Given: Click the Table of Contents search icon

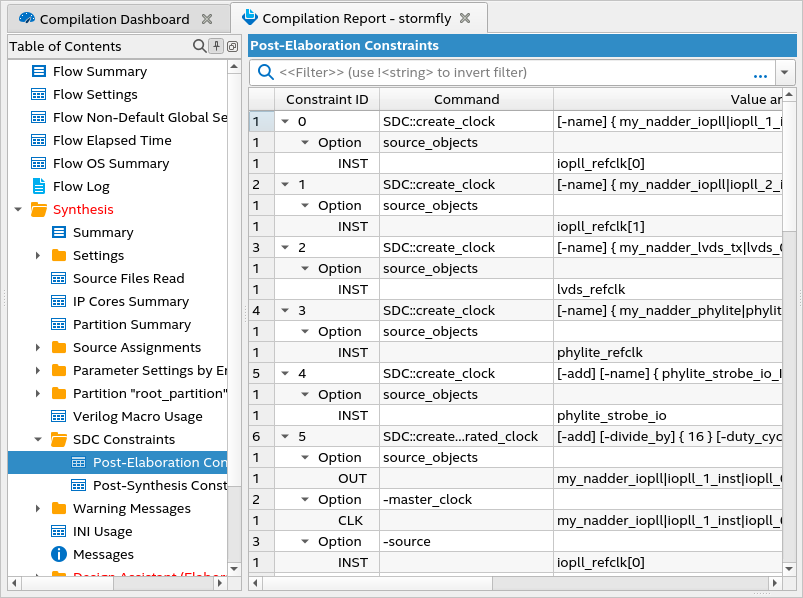Looking at the screenshot, I should coord(199,46).
